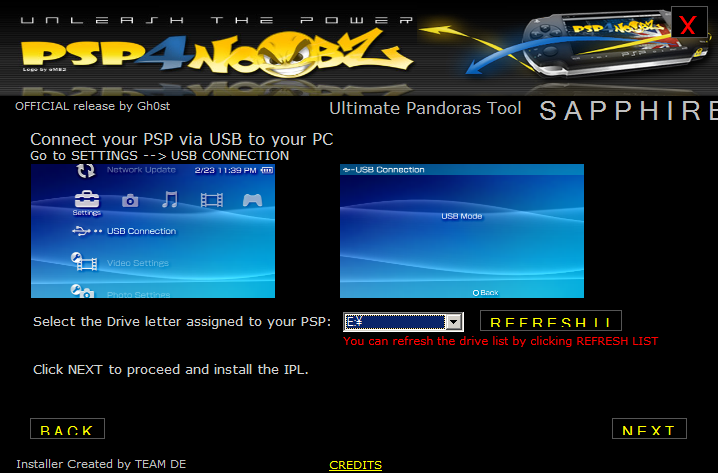Click the SAPPHIRE title text
Viewport: 718px width, 473px height.
pos(628,111)
